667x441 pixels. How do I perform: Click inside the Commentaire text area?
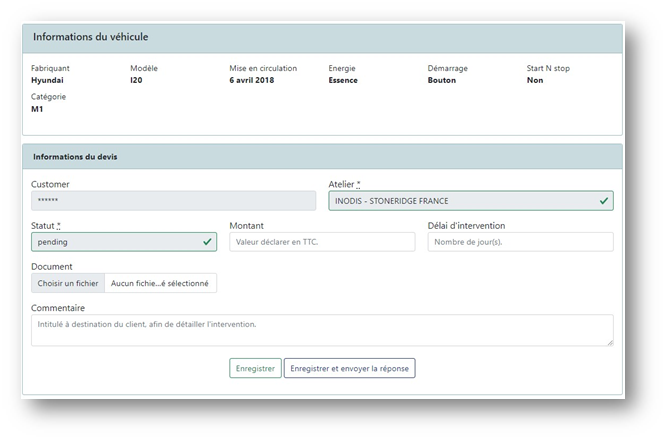(320, 330)
